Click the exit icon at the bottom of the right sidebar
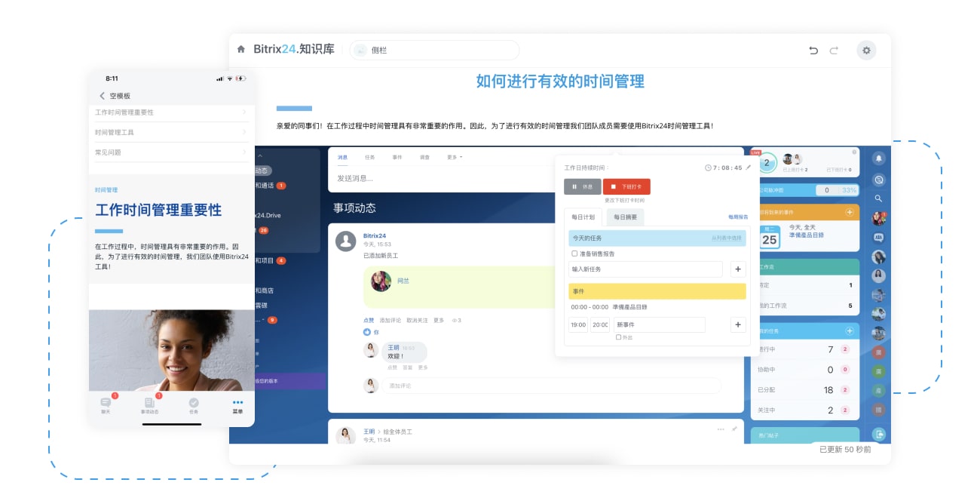This screenshot has height=498, width=980. tap(878, 434)
